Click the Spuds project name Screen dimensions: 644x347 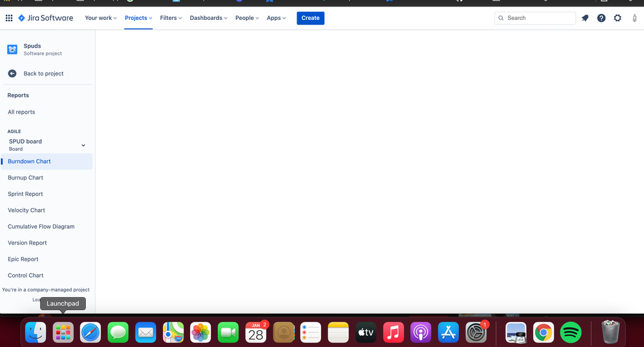point(32,46)
